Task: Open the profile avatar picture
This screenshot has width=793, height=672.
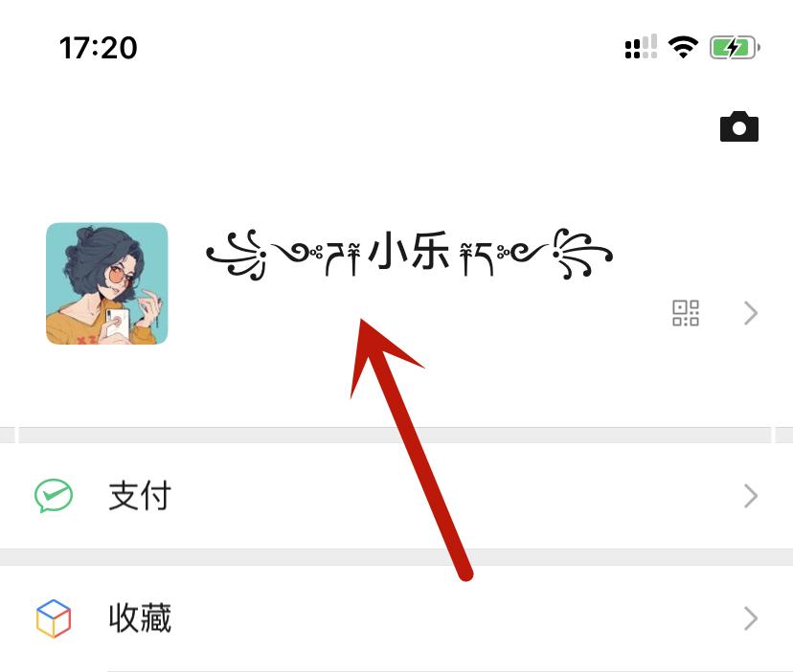Action: 106,283
